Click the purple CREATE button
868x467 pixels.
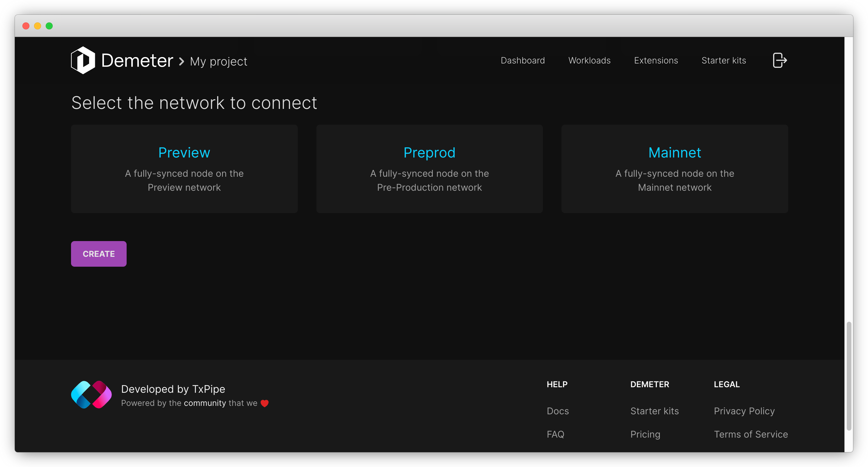click(99, 254)
